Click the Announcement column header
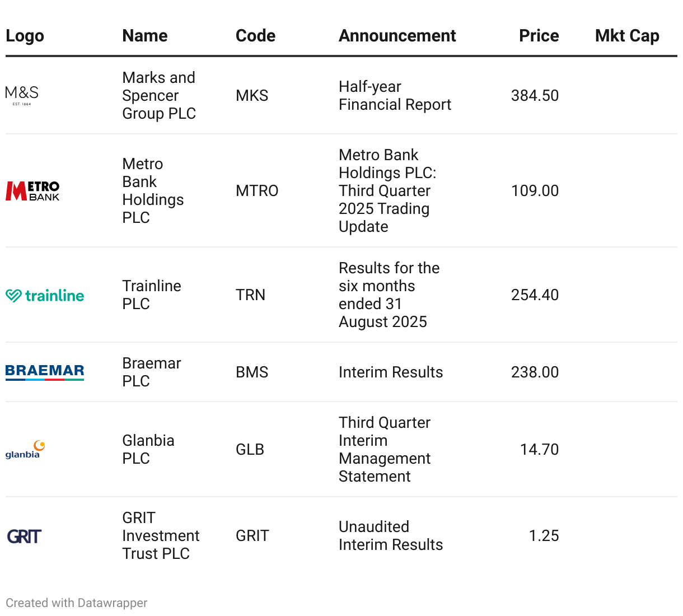Viewport: 683px width, 616px height. pos(397,36)
